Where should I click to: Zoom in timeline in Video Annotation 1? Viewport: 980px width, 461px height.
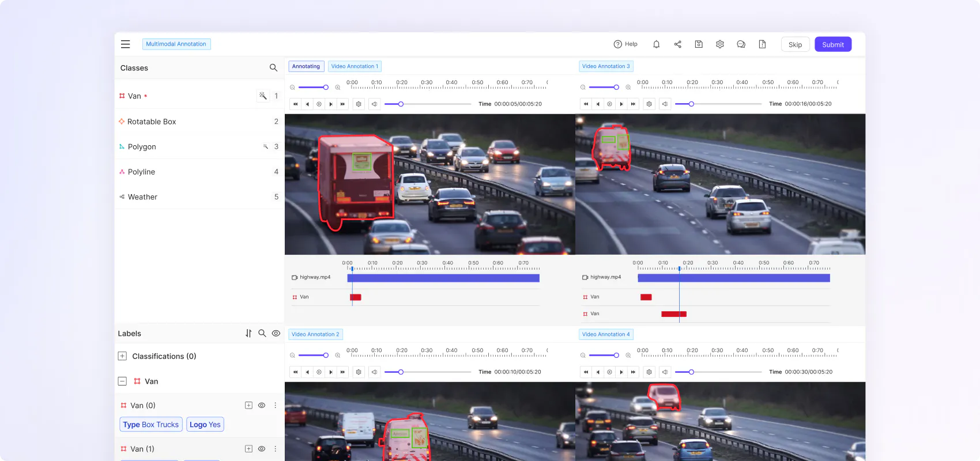pos(338,88)
